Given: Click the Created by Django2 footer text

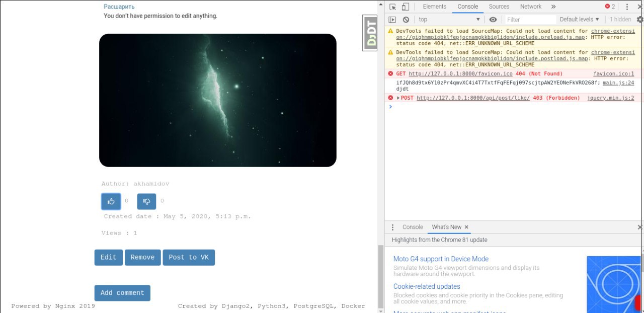Looking at the screenshot, I should tap(272, 306).
